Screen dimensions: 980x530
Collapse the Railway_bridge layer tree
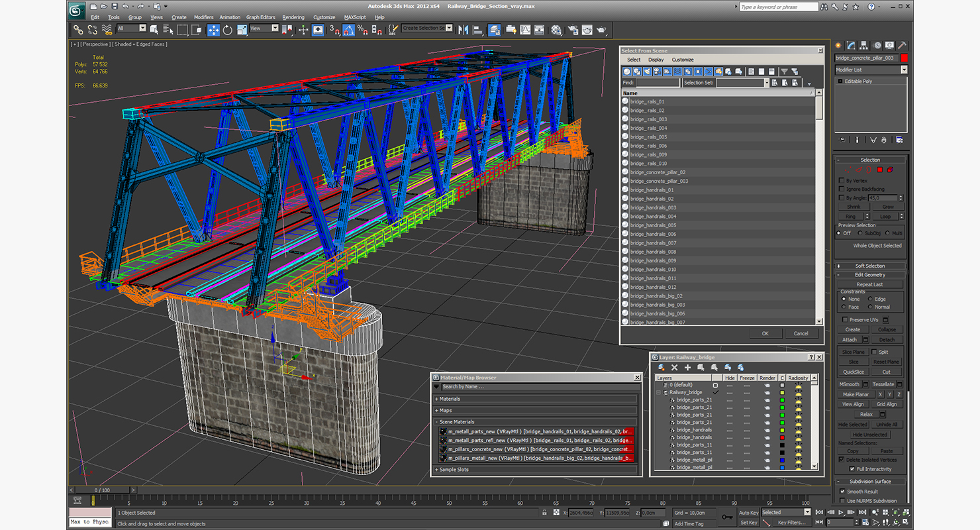click(x=658, y=392)
